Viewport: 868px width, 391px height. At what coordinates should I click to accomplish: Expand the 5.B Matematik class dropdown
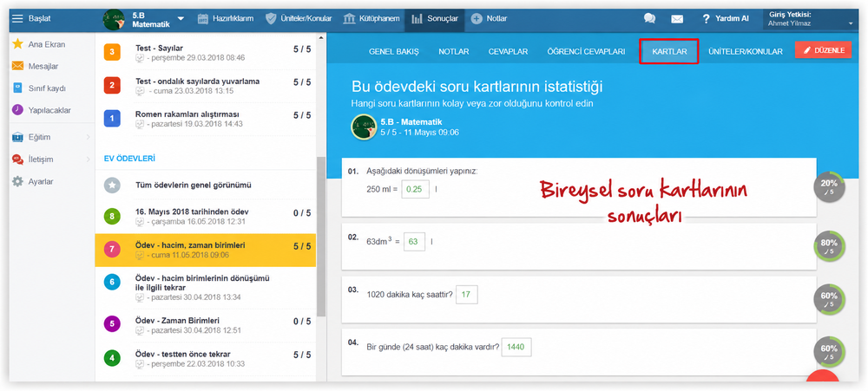(x=181, y=18)
